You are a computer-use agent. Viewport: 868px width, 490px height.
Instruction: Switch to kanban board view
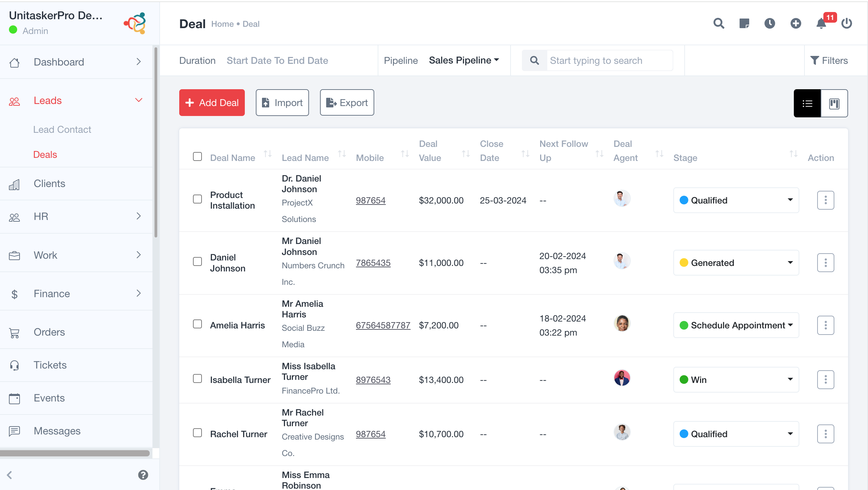[x=834, y=103]
